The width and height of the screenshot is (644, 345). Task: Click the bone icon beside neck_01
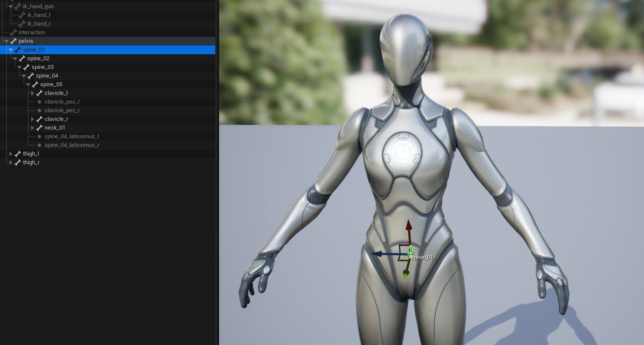click(x=39, y=128)
